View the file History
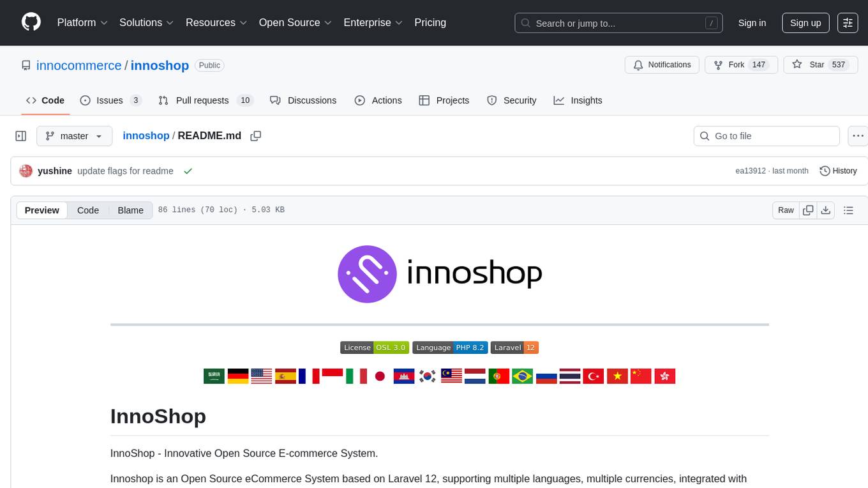 [x=838, y=171]
